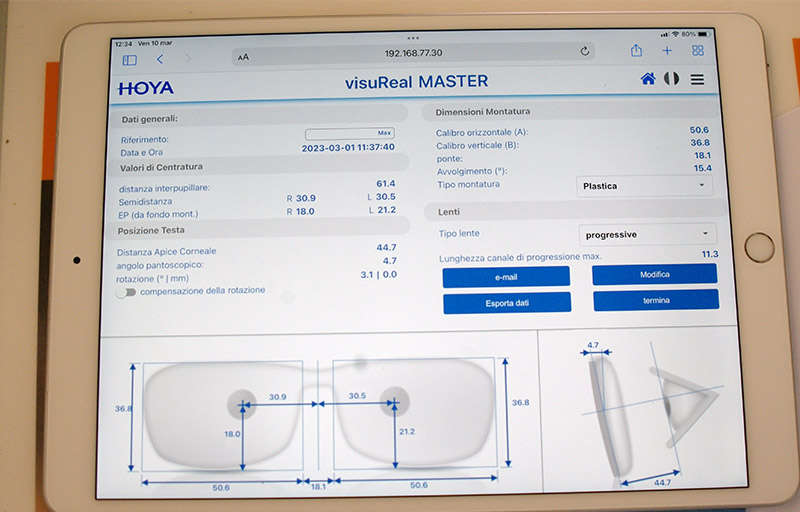This screenshot has width=800, height=512.
Task: Toggle the contrast half-circle icon
Action: click(671, 79)
